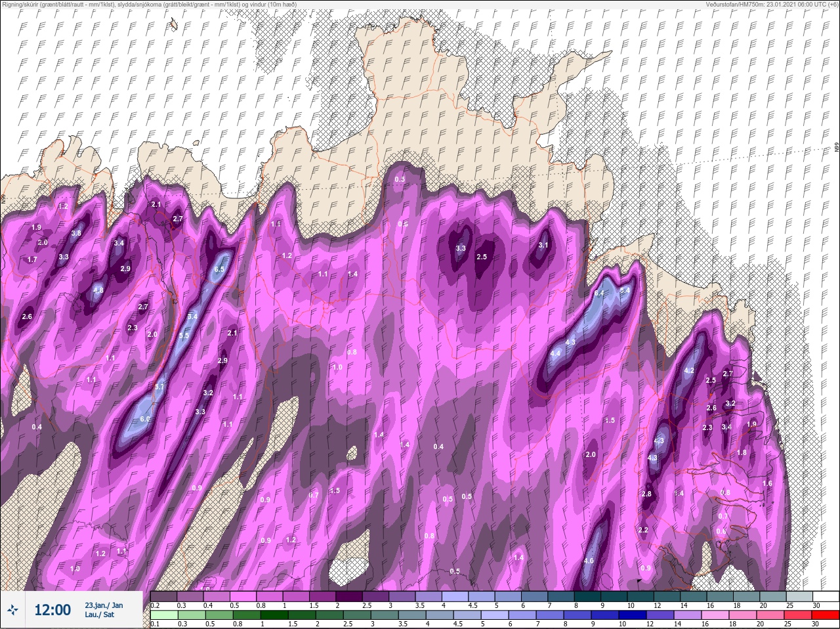Click the 1.8 precipitation value on the map
The width and height of the screenshot is (840, 629).
tap(742, 452)
